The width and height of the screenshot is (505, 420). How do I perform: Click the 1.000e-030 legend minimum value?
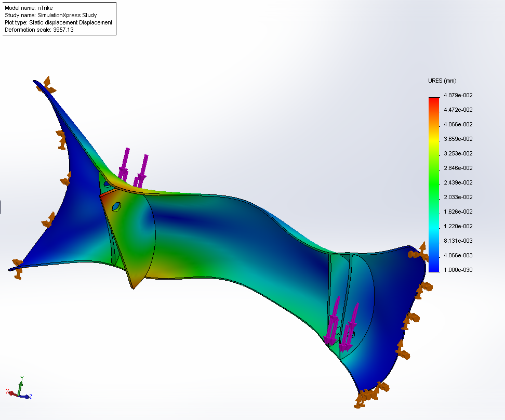[458, 270]
